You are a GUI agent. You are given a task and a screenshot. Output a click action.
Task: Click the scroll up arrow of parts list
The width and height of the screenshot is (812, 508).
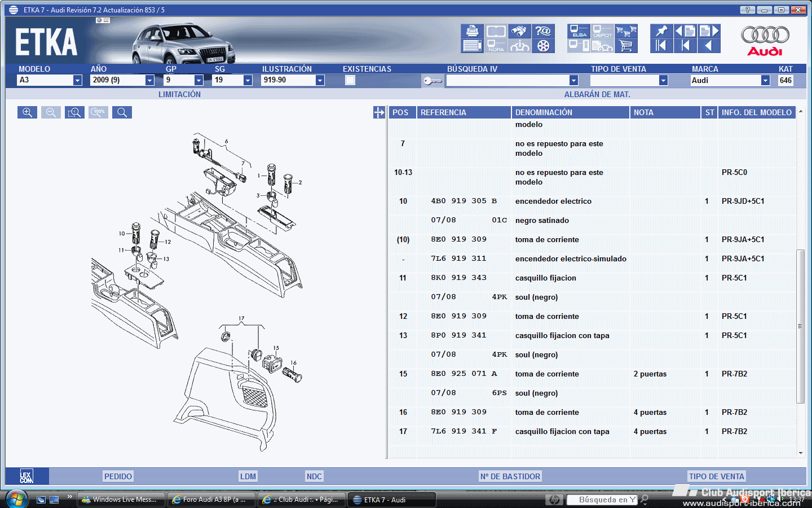tap(801, 111)
